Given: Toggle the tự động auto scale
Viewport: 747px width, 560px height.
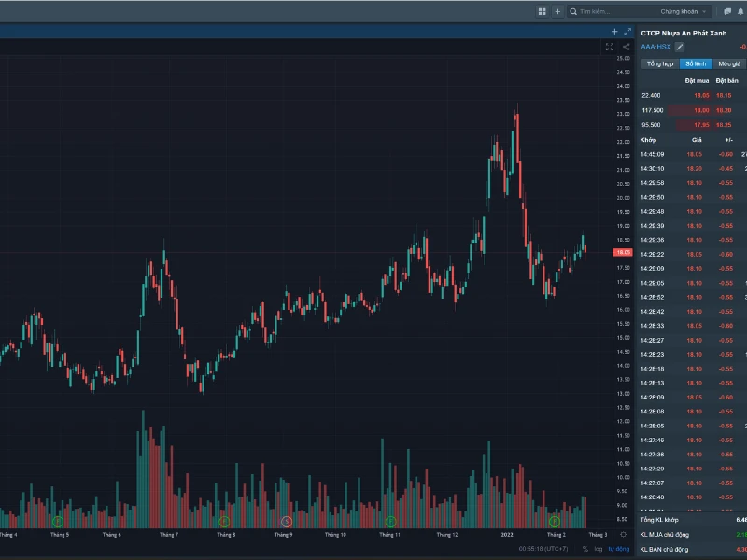Looking at the screenshot, I should (618, 549).
